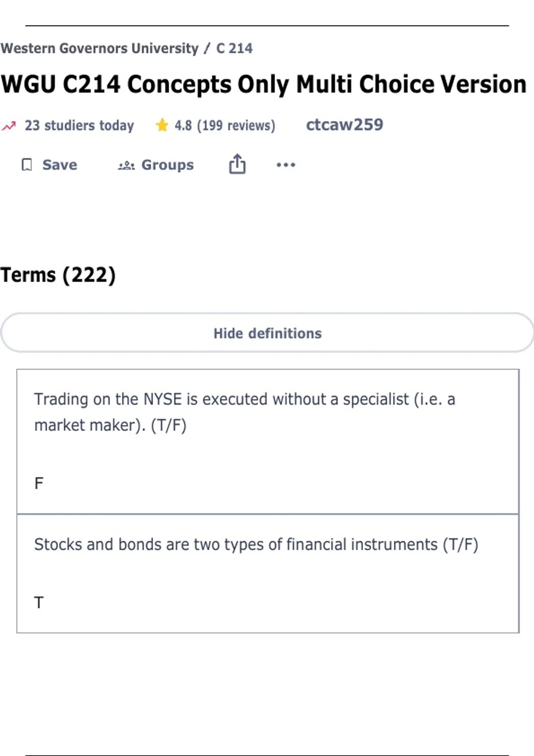
Task: Open author profile ctcaw259
Action: tap(344, 125)
